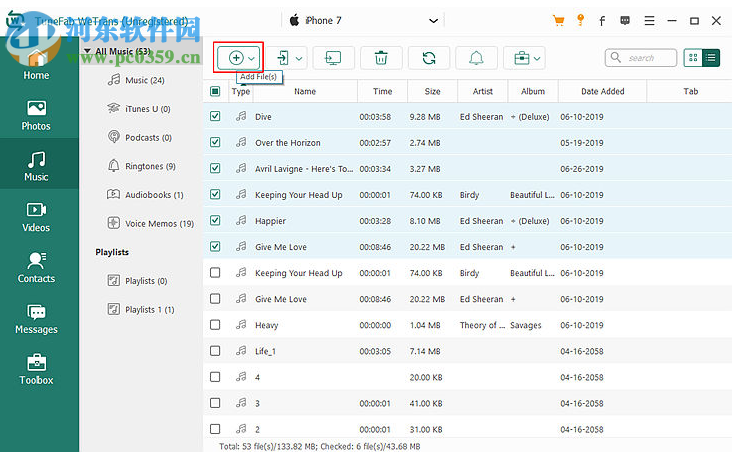Click the Tab column header
The image size is (733, 458).
pos(690,91)
